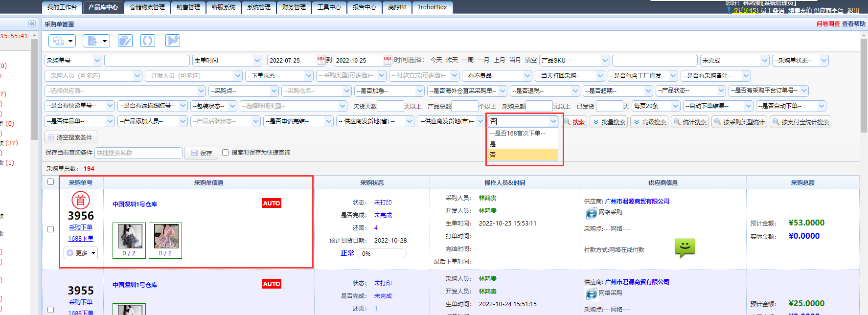Click the 0% progress bar of order 3956
This screenshot has width=868, height=315.
click(x=382, y=253)
